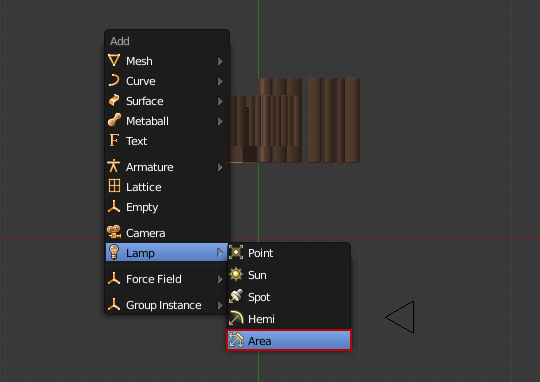540x382 pixels.
Task: Click the Mesh triangle icon
Action: tap(114, 60)
